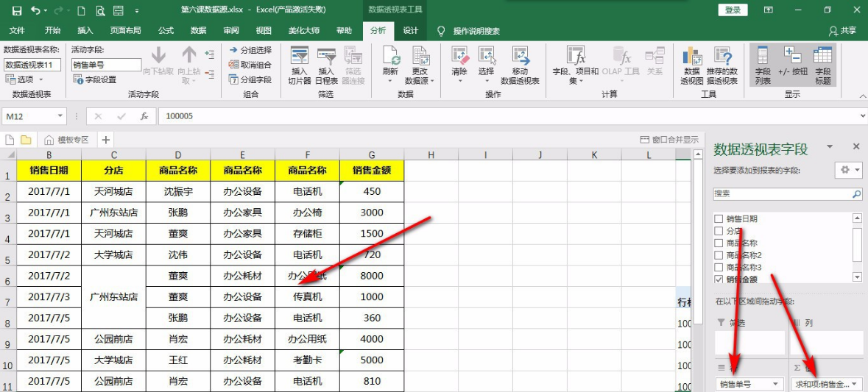Refresh the pivot table data (刷新)
This screenshot has height=392, width=868.
tap(389, 65)
